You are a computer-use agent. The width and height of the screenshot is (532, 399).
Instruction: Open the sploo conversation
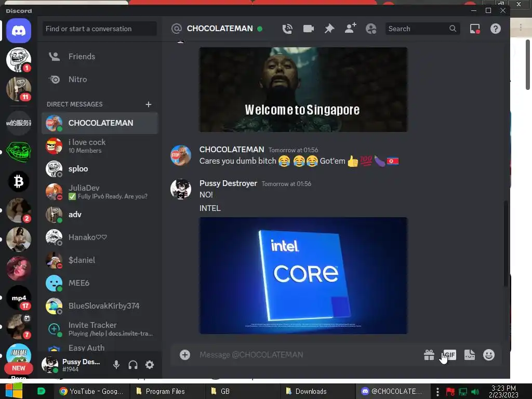100,169
